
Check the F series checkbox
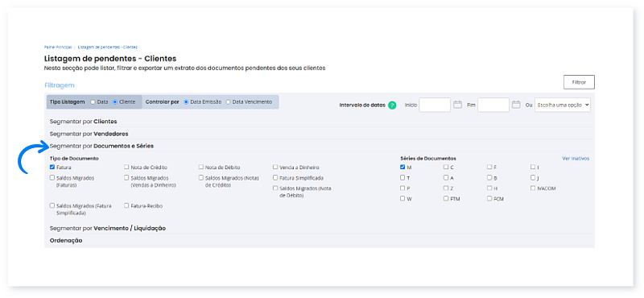tap(489, 168)
